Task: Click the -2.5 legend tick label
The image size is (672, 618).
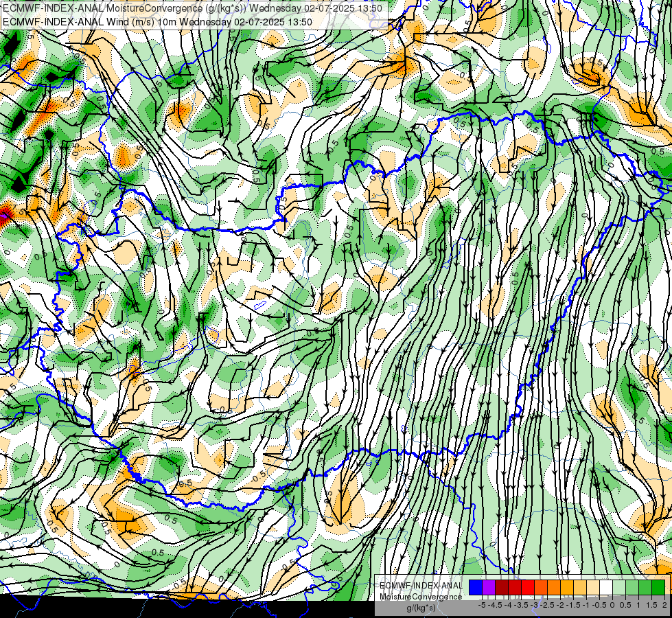Action: click(547, 605)
